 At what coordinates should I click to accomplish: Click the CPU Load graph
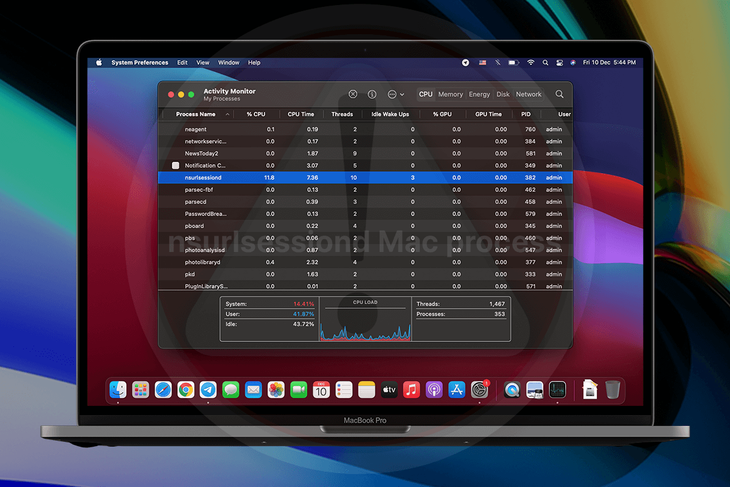(365, 322)
